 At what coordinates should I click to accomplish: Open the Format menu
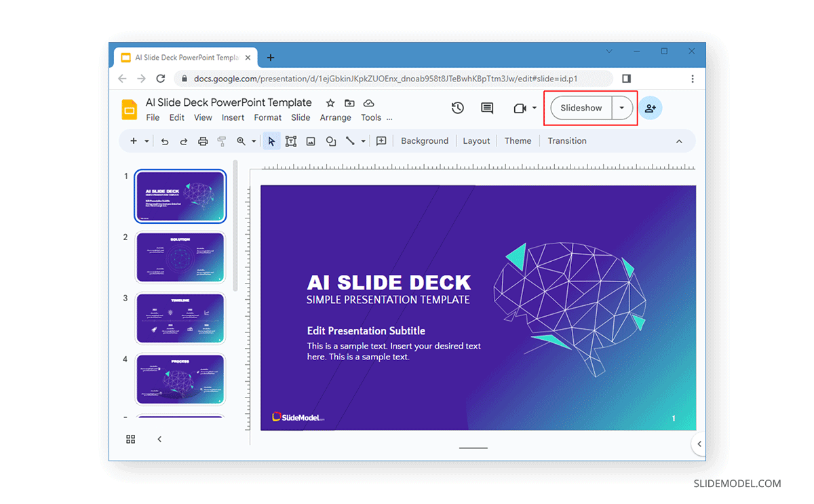(267, 117)
